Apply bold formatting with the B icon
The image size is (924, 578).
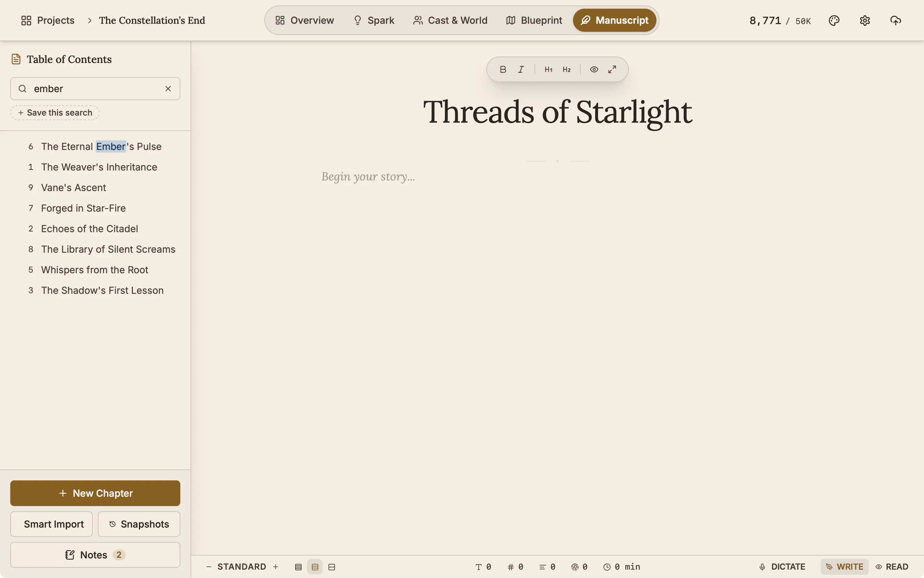pyautogui.click(x=503, y=69)
